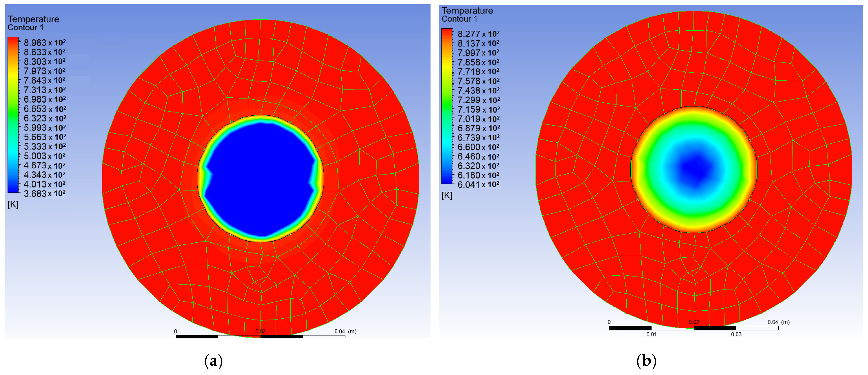The height and width of the screenshot is (375, 868).
Task: Click the 0.04 scale label in panel (a)
Action: pyautogui.click(x=340, y=331)
